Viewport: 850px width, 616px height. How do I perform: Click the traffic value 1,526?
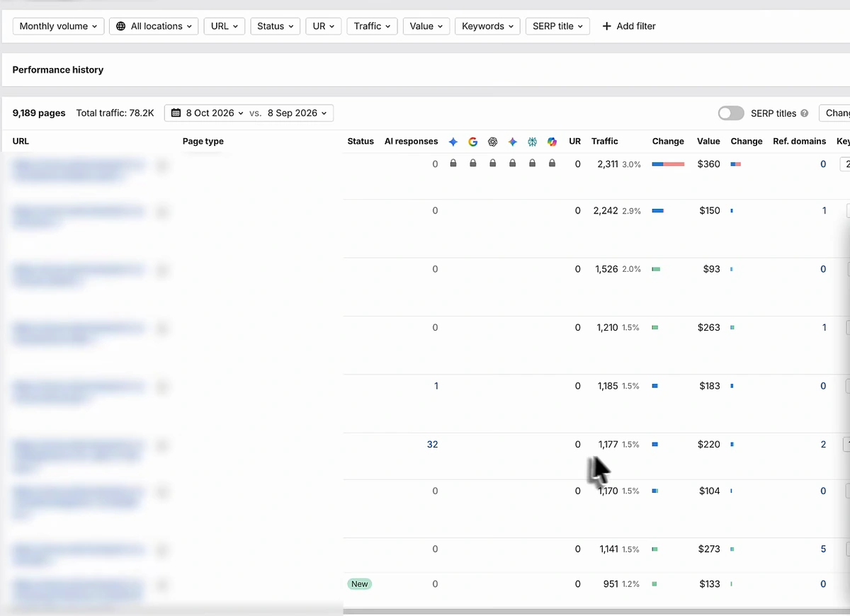tap(607, 269)
